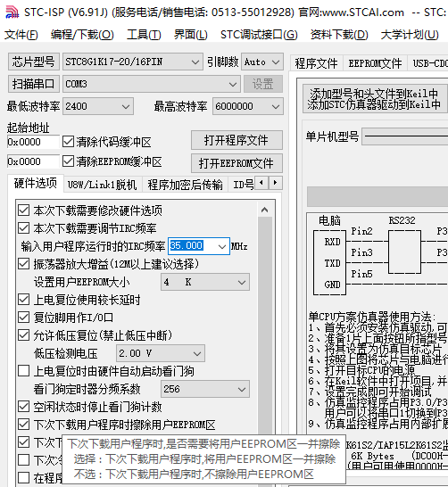Toggle 上电复位使用较长延时 checkbox
The width and height of the screenshot is (448, 487).
coord(23,300)
